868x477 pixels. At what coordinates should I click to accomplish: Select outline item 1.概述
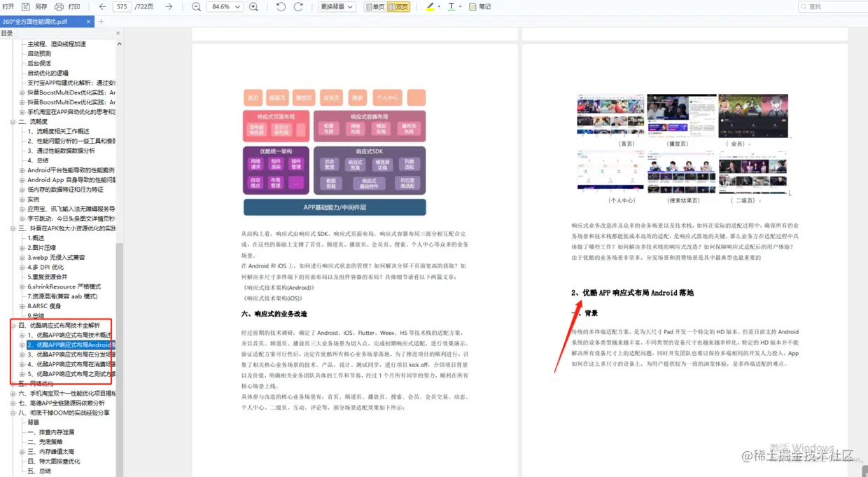[36, 238]
